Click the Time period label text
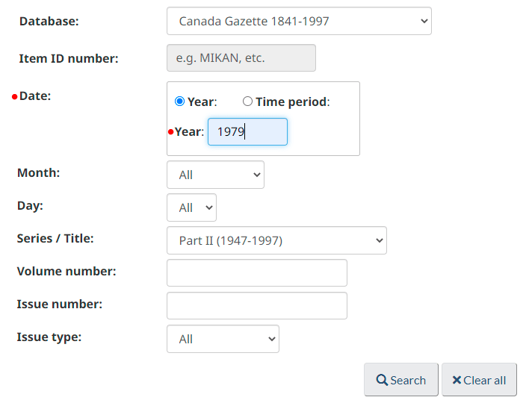This screenshot has height=409, width=532. tap(291, 102)
